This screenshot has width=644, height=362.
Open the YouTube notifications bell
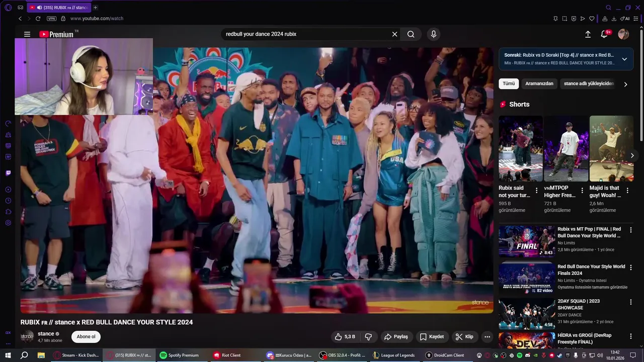[605, 34]
